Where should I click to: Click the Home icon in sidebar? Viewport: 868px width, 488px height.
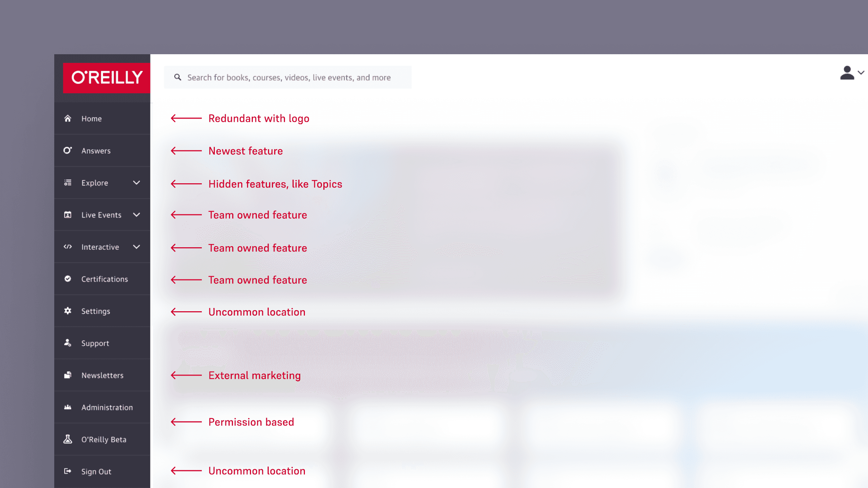tap(67, 118)
